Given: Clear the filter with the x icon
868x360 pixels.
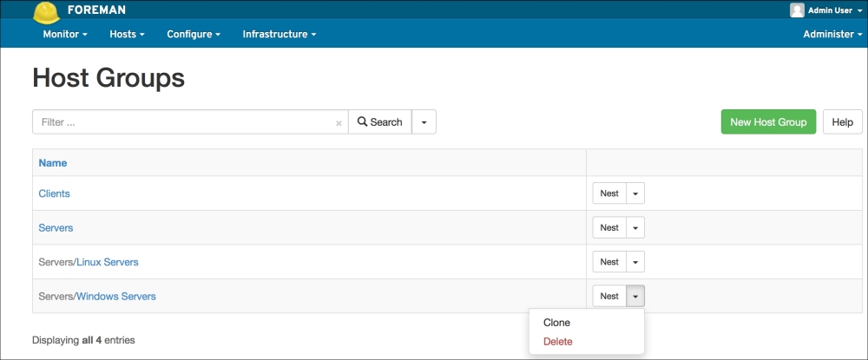Looking at the screenshot, I should point(339,123).
